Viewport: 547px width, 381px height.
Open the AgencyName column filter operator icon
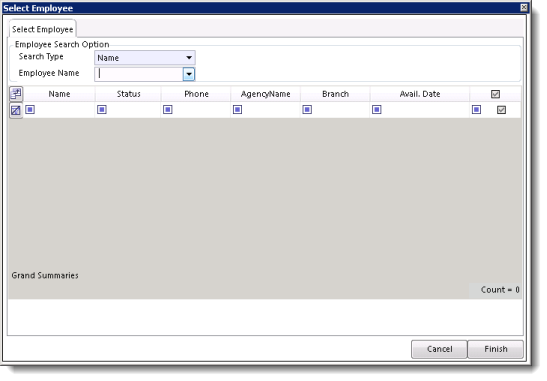point(238,110)
